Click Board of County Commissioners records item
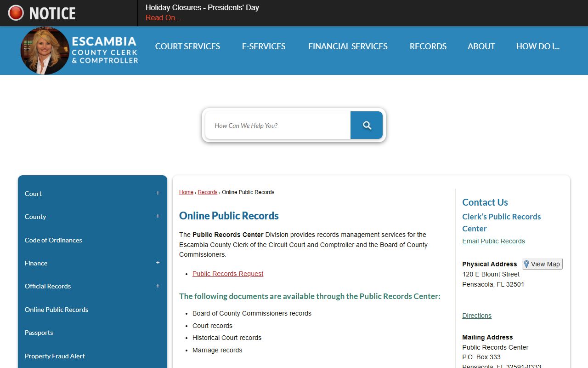The image size is (588, 368). tap(252, 313)
